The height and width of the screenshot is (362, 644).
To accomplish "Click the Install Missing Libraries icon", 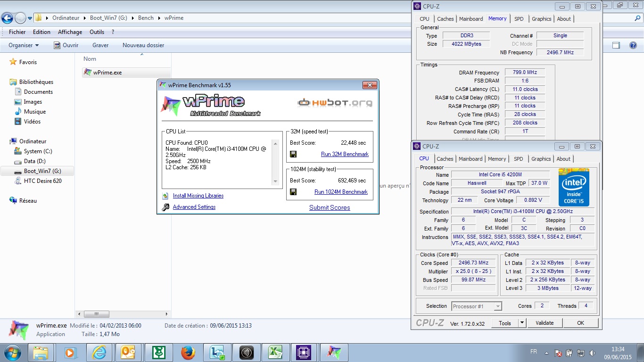I will pos(165,196).
